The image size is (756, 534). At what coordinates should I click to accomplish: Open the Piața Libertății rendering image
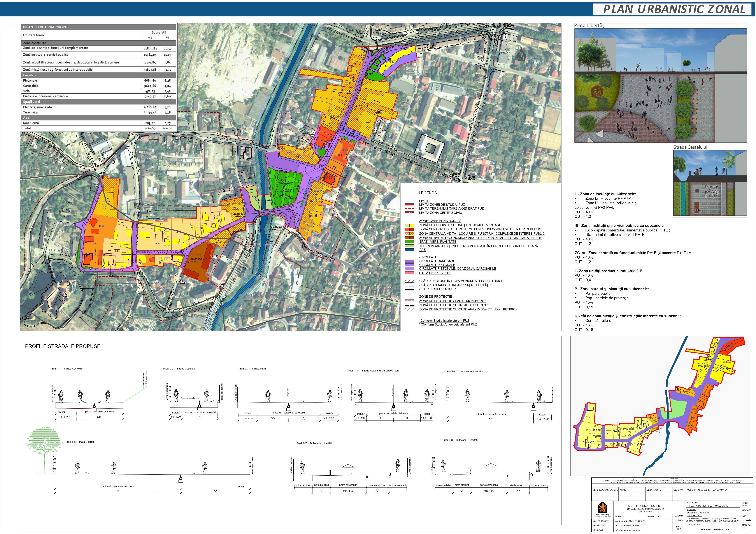coord(661,86)
